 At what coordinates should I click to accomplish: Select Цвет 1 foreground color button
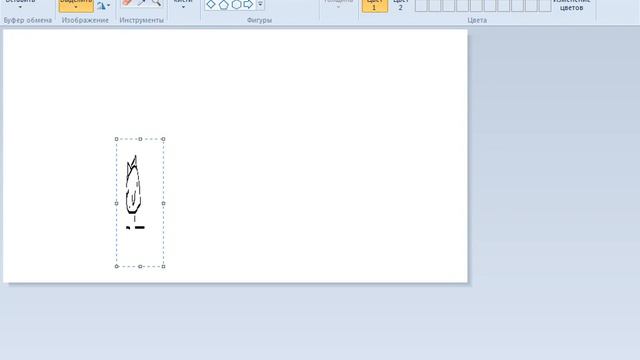coord(374,5)
